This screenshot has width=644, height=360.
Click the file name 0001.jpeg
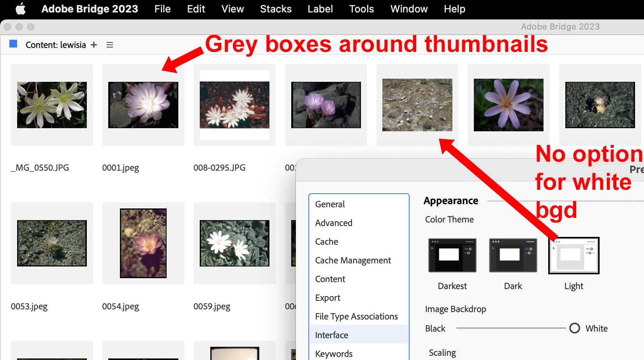(x=121, y=168)
